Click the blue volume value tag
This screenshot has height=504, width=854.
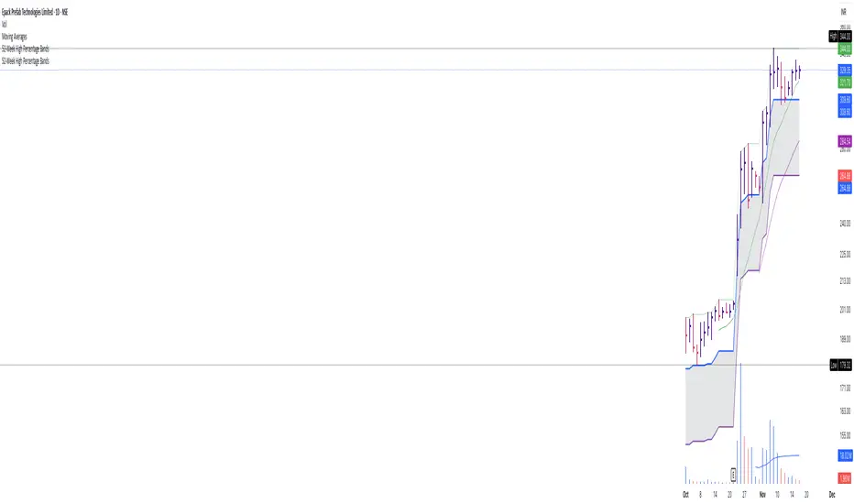(x=845, y=455)
